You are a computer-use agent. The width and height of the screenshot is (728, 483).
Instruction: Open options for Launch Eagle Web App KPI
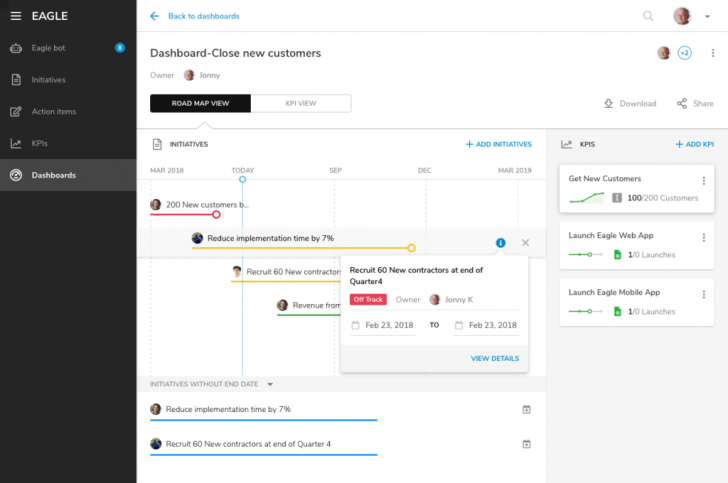click(x=704, y=238)
